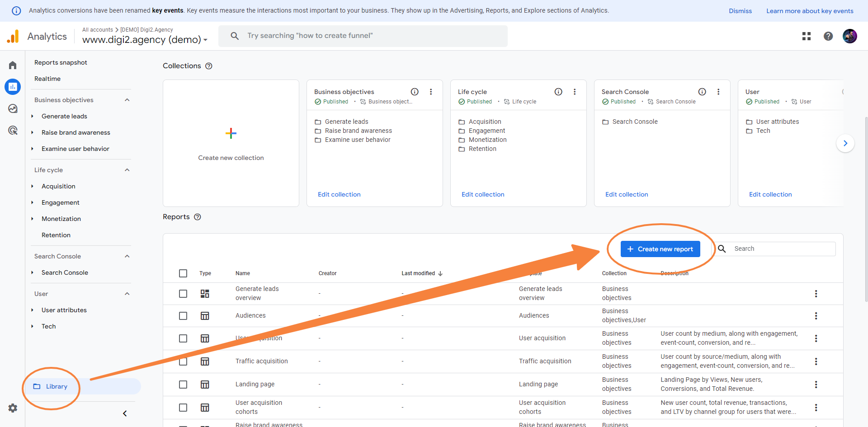Viewport: 868px width, 427px height.
Task: Open the Help question mark icon
Action: (828, 36)
